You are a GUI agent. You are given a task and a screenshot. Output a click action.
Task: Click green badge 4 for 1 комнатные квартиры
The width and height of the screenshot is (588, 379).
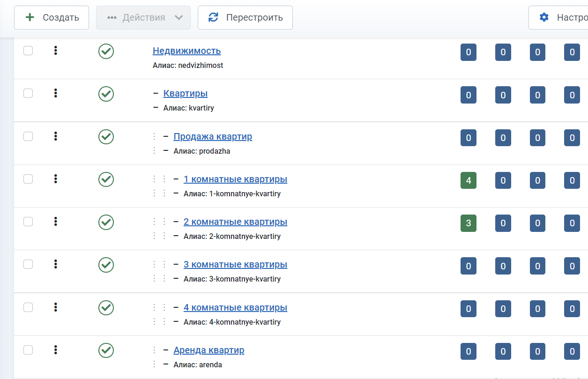pos(468,181)
